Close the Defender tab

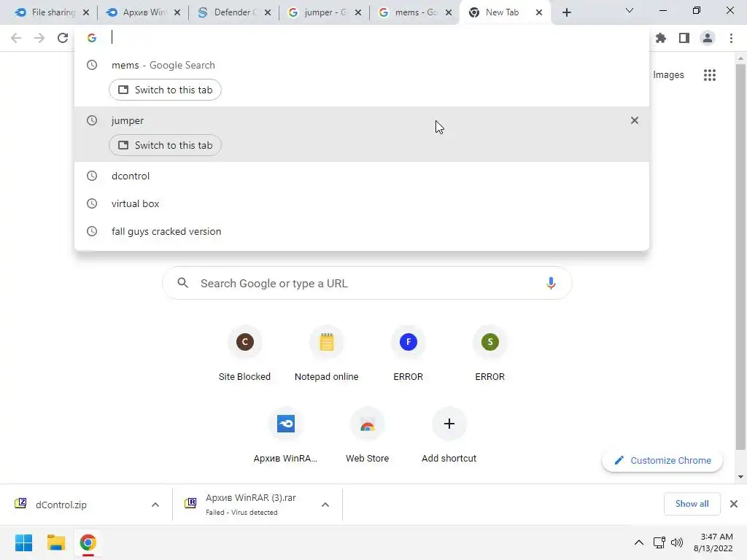268,13
